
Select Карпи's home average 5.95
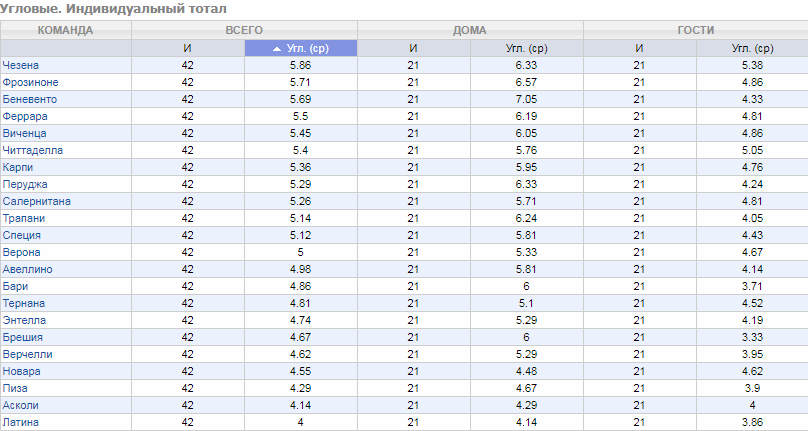(x=526, y=167)
